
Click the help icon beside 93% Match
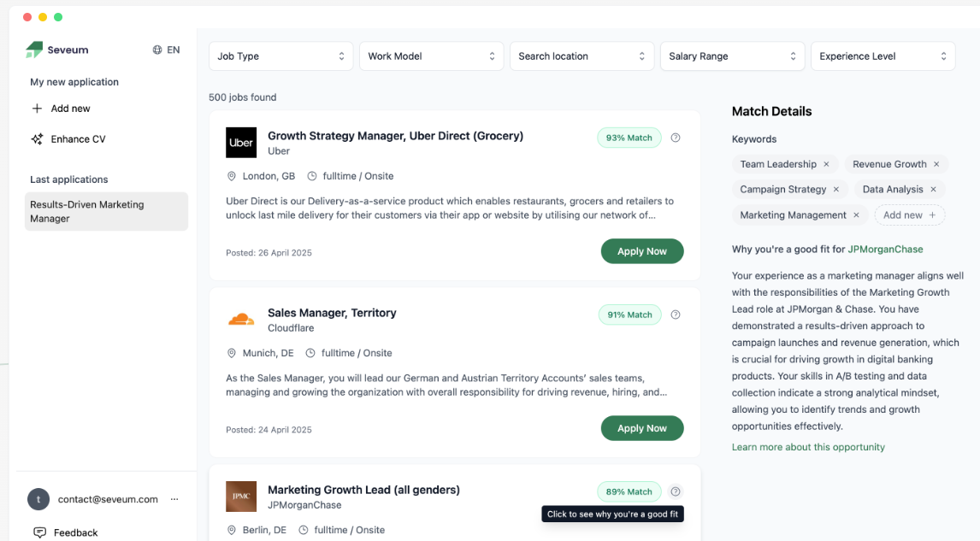pos(676,138)
